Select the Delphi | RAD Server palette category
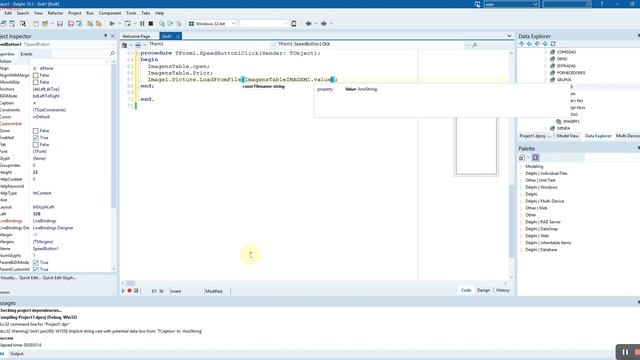 pos(543,222)
